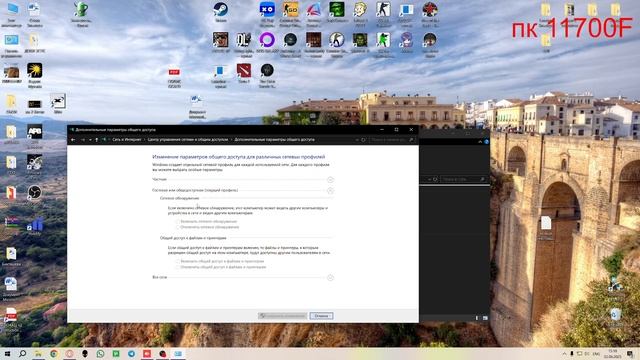The height and width of the screenshot is (360, 640).
Task: Click the Alienware head taskbar icon
Action: point(85,353)
